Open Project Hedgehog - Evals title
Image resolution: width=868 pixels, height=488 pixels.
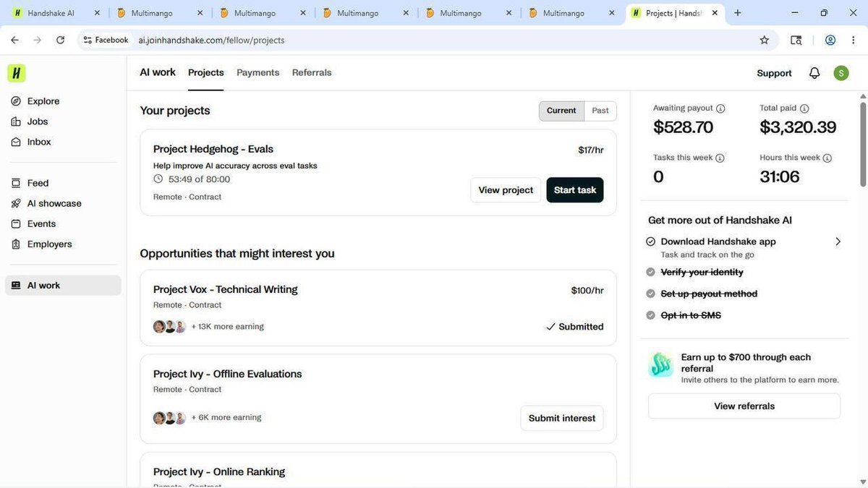pos(213,149)
